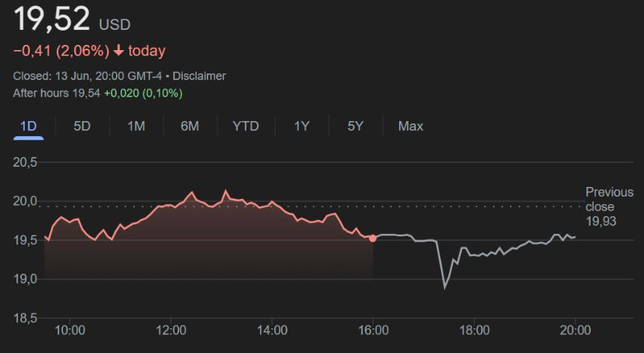Switch to the 5D tab
The height and width of the screenshot is (353, 644).
coord(82,126)
